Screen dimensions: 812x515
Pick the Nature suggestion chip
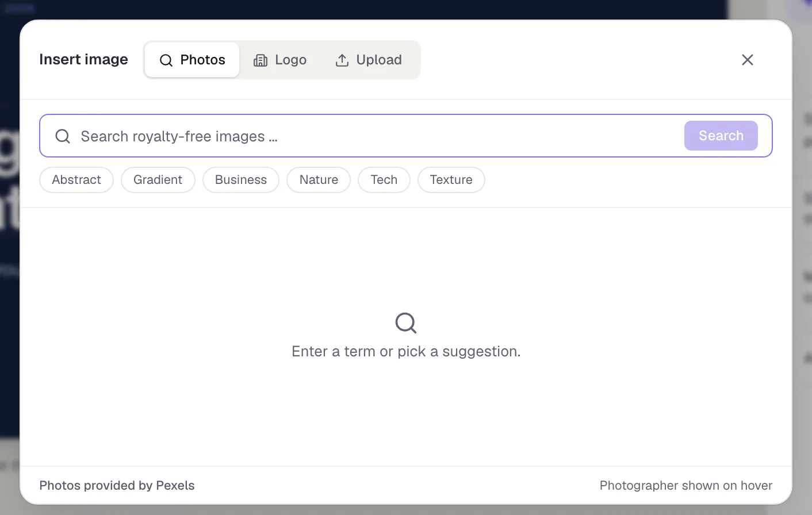[319, 180]
